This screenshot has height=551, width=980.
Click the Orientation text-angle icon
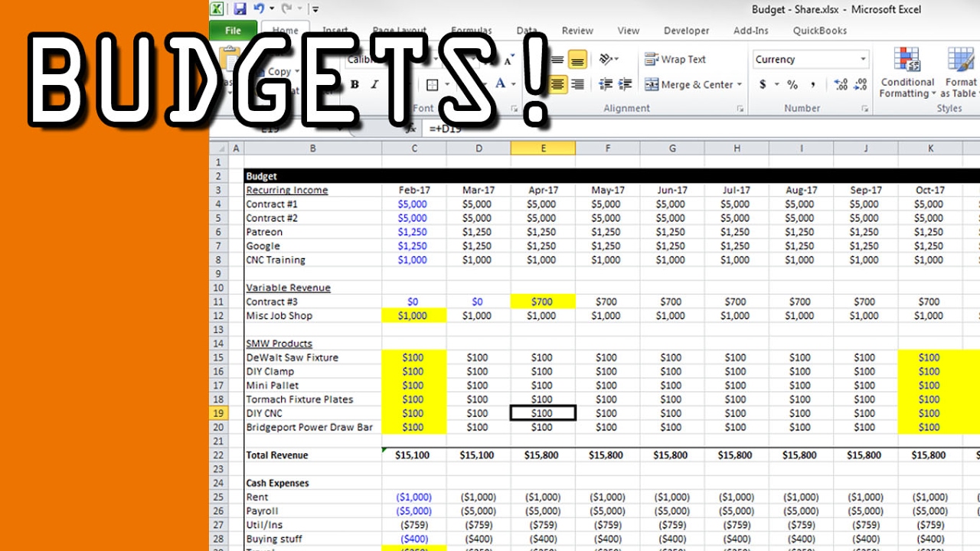(x=606, y=59)
